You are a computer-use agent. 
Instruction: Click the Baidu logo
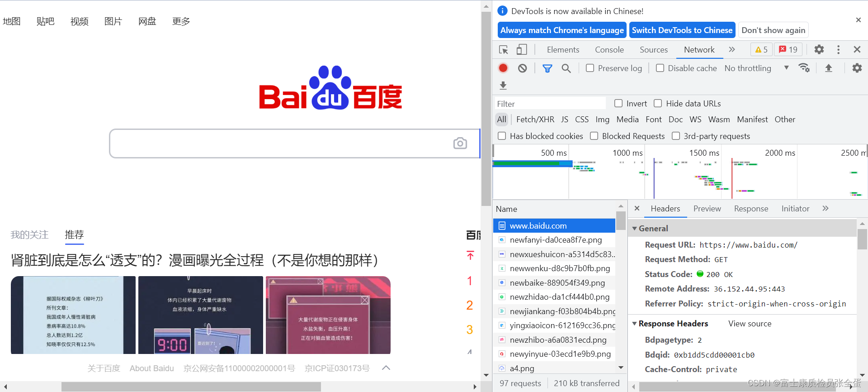[x=330, y=88]
